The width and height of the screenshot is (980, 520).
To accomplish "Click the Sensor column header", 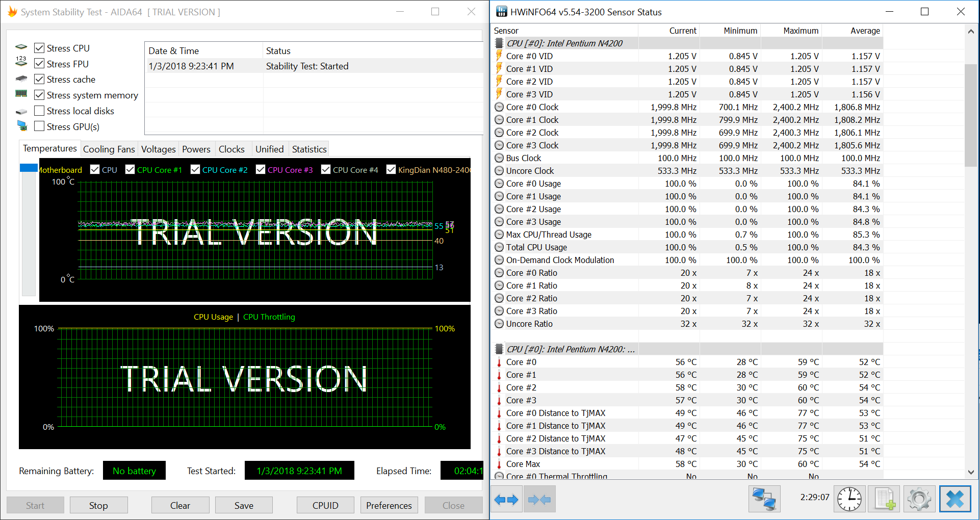I will (x=564, y=31).
